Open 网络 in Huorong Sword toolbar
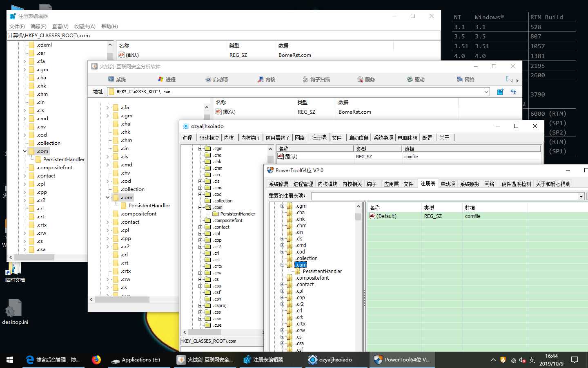588x368 pixels. coord(465,79)
